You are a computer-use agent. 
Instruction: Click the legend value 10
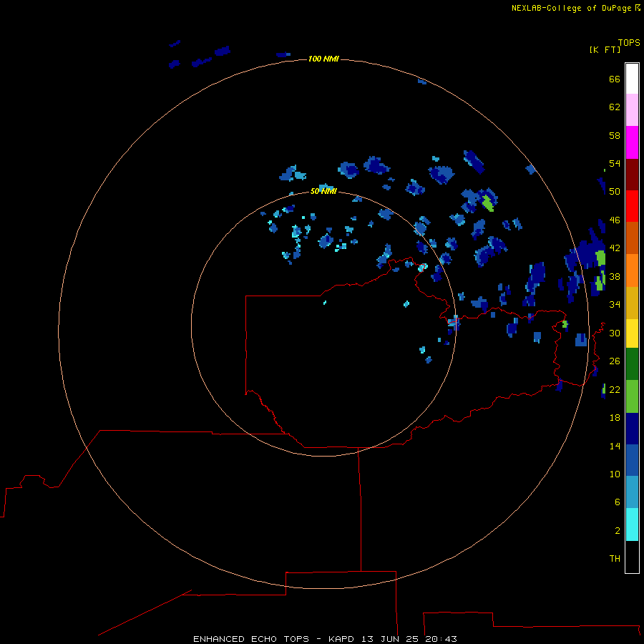click(615, 474)
